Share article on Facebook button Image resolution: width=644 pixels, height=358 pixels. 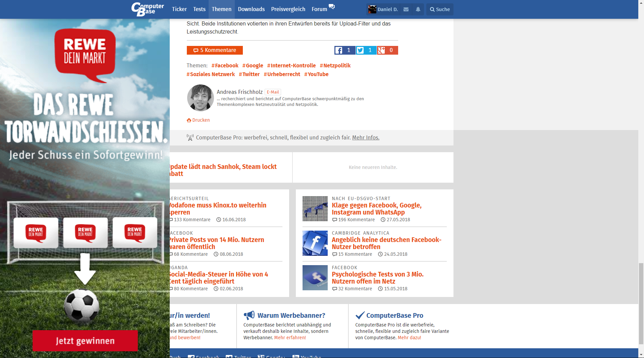click(345, 50)
